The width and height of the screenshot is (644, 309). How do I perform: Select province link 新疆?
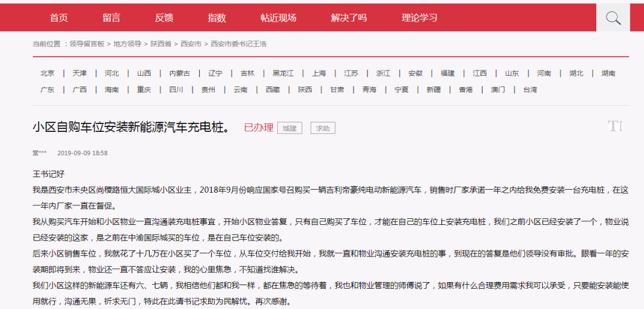[434, 89]
